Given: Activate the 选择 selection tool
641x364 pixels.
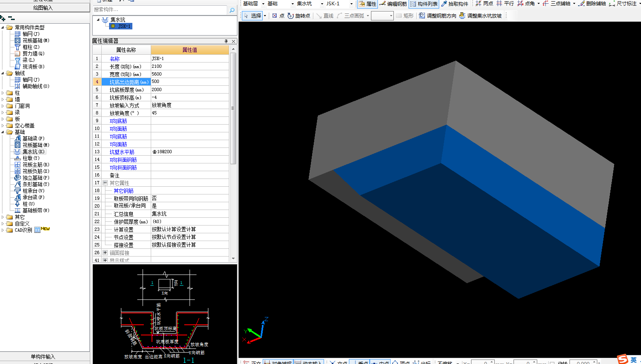Looking at the screenshot, I should [x=252, y=16].
